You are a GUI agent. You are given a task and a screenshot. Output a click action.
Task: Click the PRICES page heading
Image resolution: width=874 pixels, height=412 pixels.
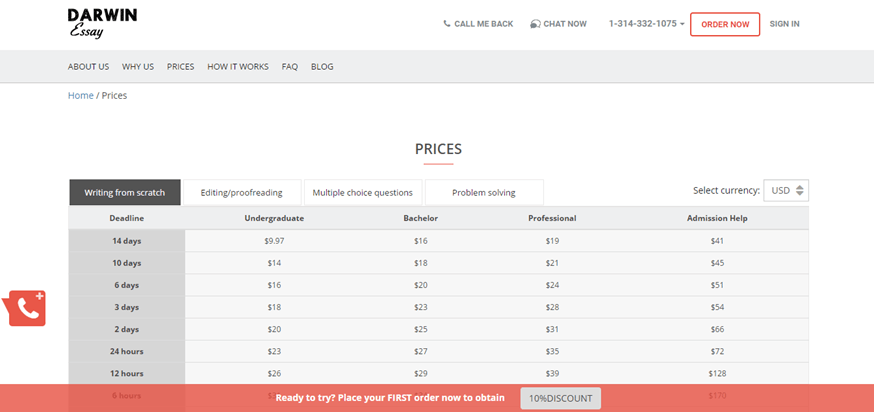pyautogui.click(x=438, y=149)
